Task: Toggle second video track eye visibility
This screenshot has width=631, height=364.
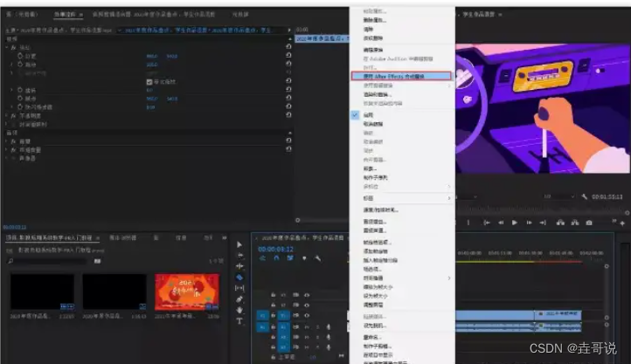Action: 307,306
